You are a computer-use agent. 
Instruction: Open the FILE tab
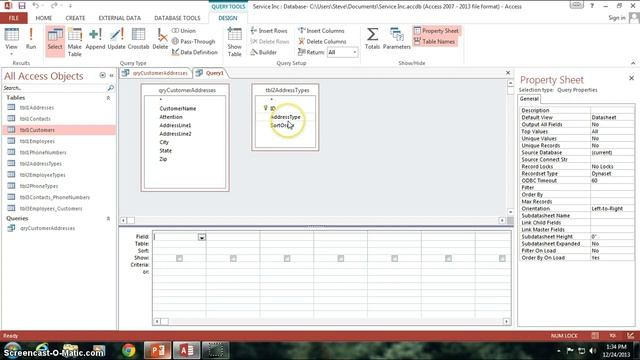point(13,18)
